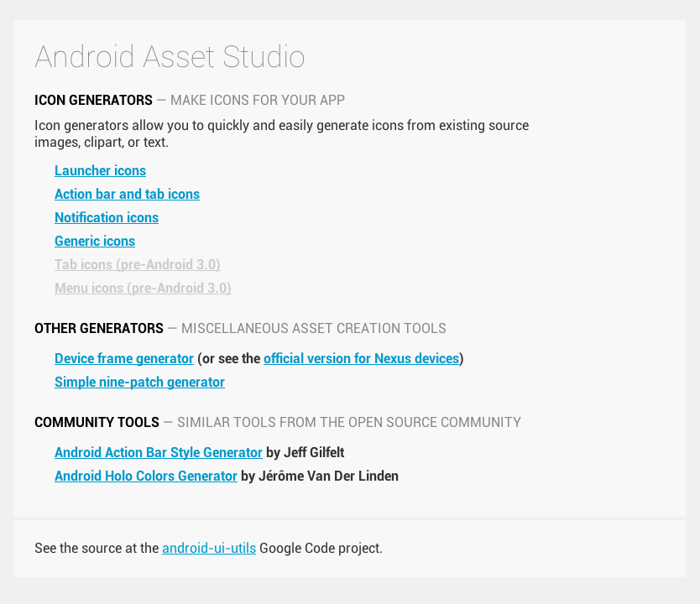Viewport: 700px width, 604px height.
Task: Open Menu icons (pre-Android 3.0) generator
Action: tap(143, 288)
